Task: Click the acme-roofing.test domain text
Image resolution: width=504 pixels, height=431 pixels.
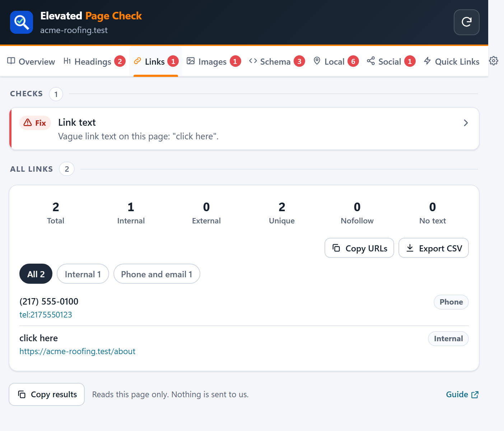Action: pos(74,30)
